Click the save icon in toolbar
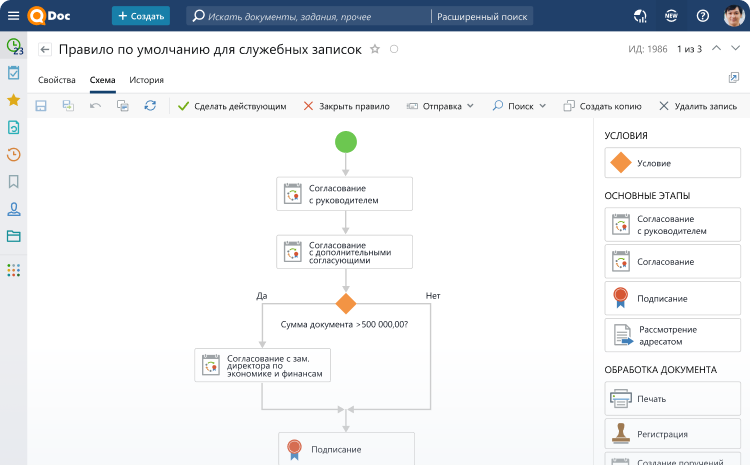 click(x=41, y=105)
